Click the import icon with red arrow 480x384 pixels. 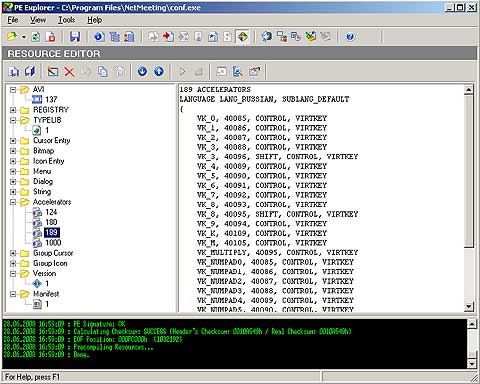pyautogui.click(x=168, y=37)
